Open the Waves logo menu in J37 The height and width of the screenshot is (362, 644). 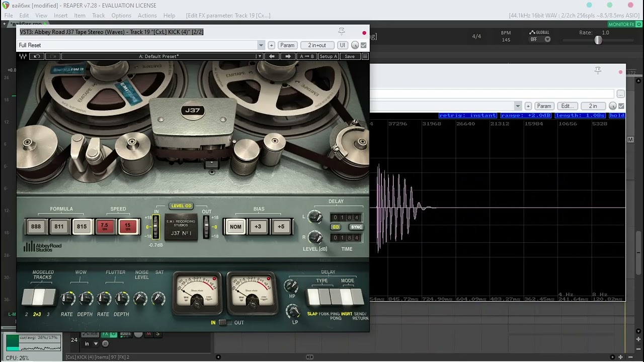pyautogui.click(x=23, y=56)
